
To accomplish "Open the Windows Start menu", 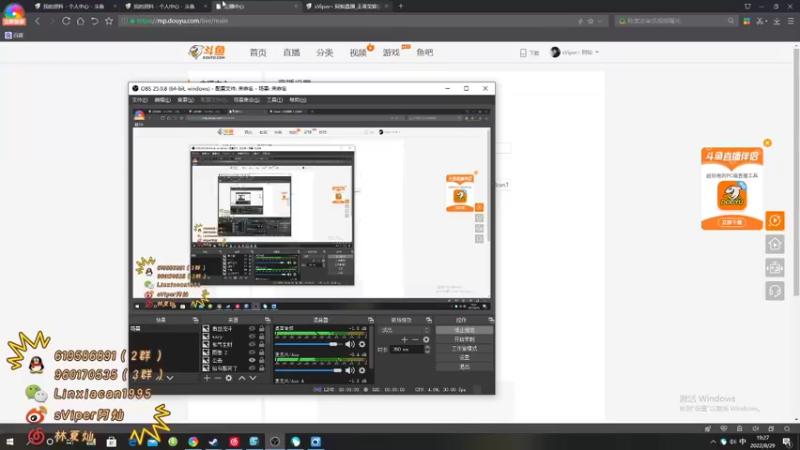I will (10, 441).
